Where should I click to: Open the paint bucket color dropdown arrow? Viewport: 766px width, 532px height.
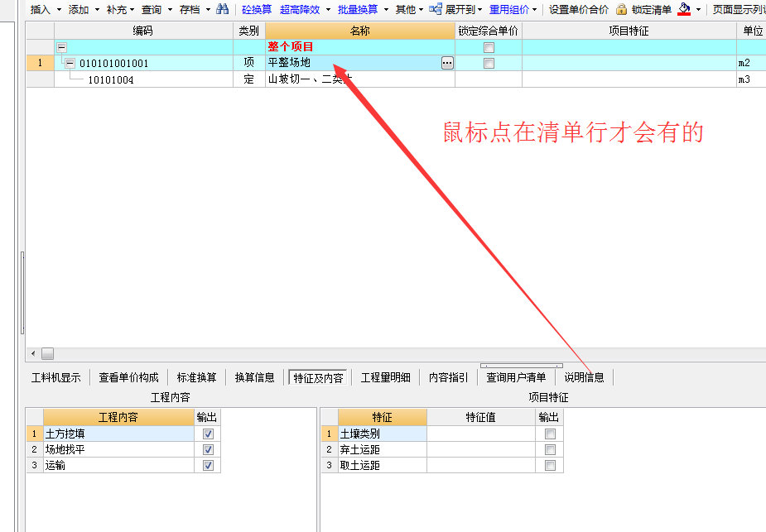click(x=698, y=9)
